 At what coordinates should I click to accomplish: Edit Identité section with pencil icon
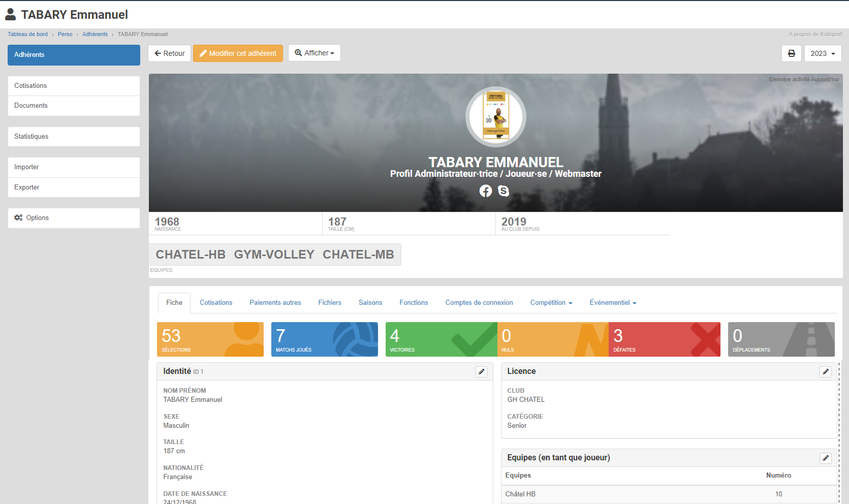coord(481,372)
